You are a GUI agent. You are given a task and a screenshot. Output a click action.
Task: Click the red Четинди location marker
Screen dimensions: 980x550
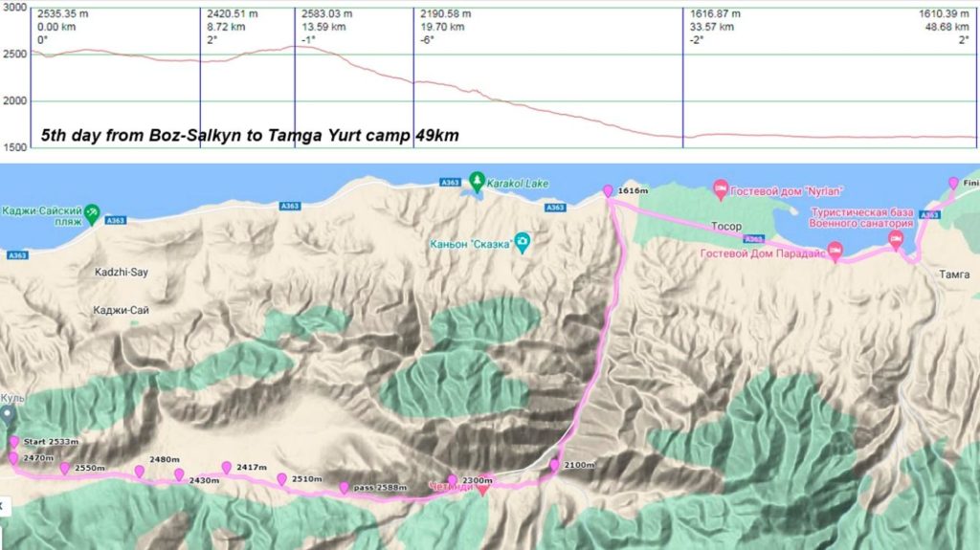482,490
